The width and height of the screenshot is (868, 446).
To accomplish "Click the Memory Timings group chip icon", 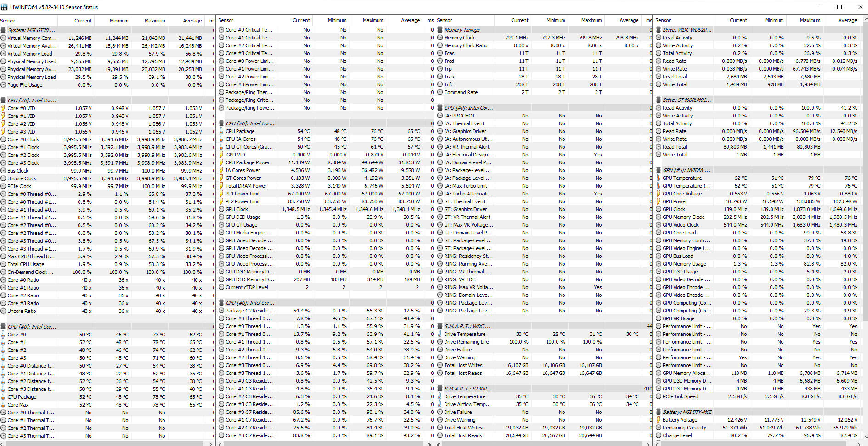I will point(440,30).
